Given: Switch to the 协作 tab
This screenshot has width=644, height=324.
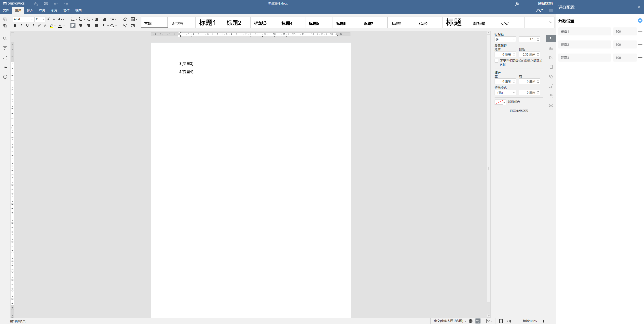Looking at the screenshot, I should tap(66, 10).
